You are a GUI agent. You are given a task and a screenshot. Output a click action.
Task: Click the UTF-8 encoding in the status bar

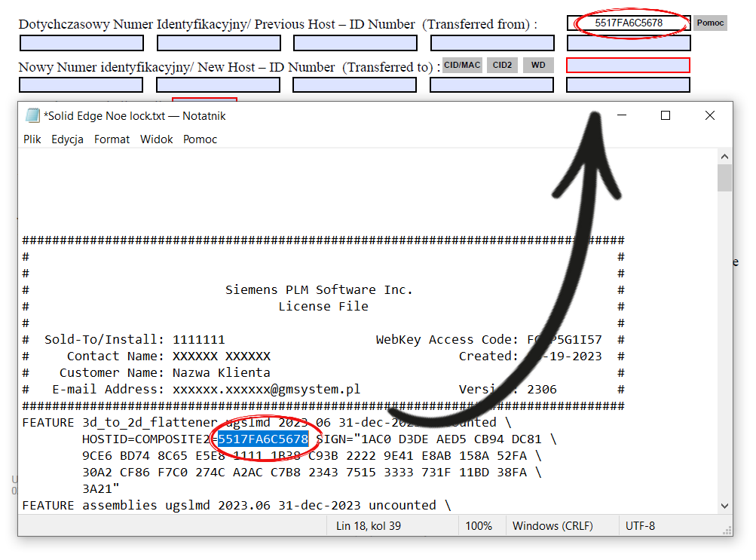tap(640, 526)
